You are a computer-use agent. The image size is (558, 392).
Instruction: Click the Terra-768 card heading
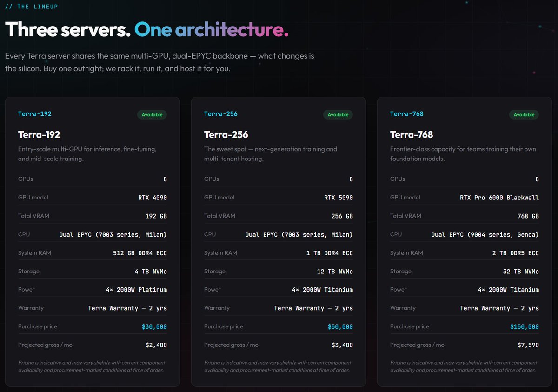(x=412, y=135)
